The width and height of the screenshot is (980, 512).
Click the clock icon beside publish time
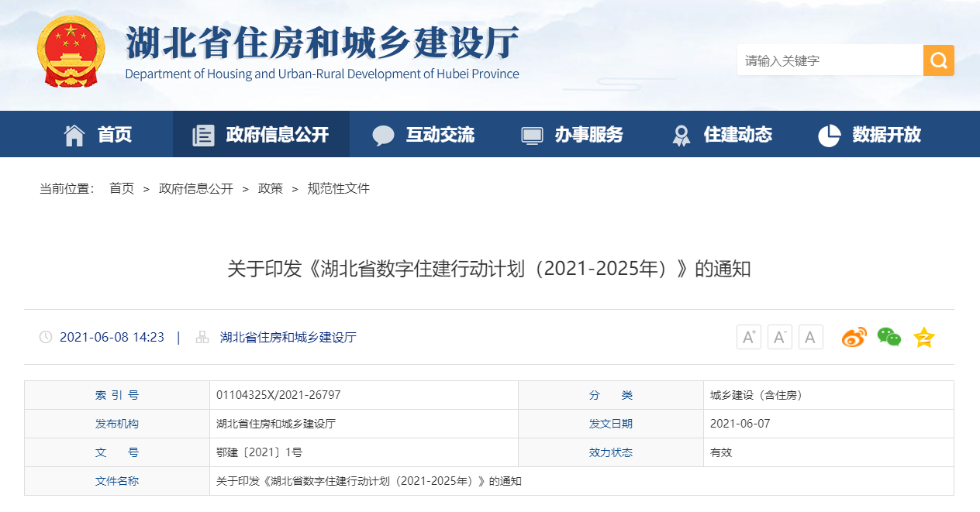click(x=46, y=337)
